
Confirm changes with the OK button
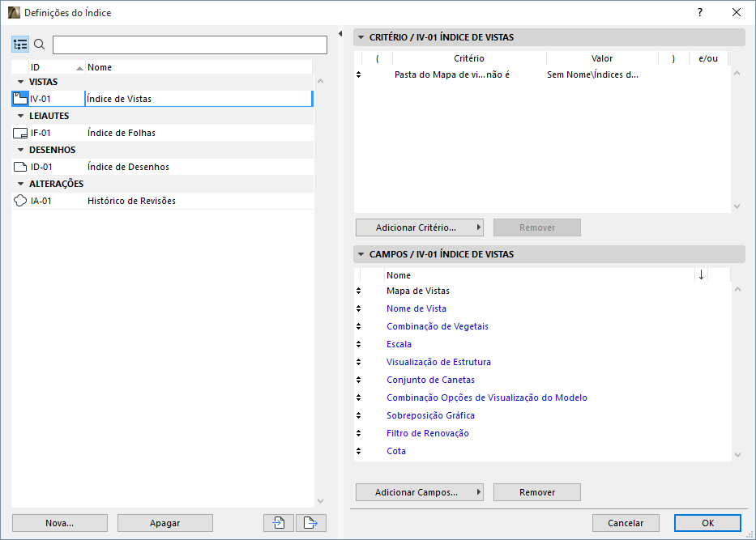pos(707,523)
